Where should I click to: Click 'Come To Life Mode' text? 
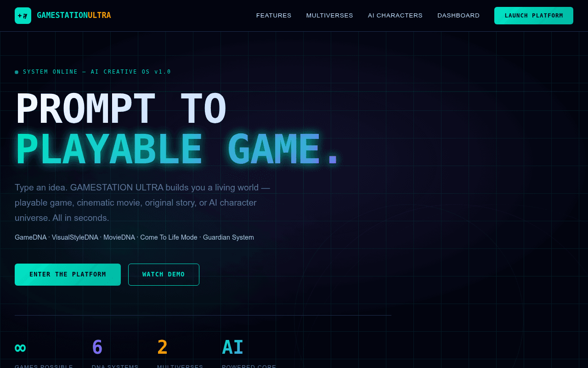(169, 237)
